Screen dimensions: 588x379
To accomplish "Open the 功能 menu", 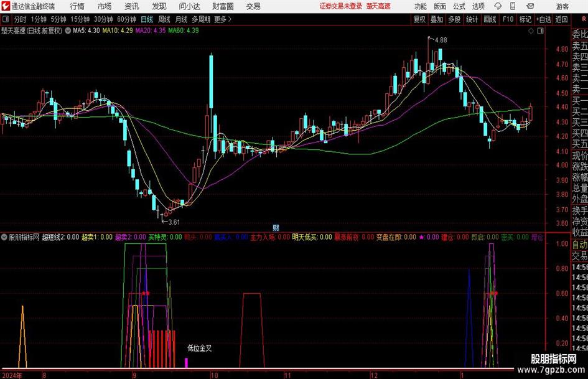I will click(421, 6).
